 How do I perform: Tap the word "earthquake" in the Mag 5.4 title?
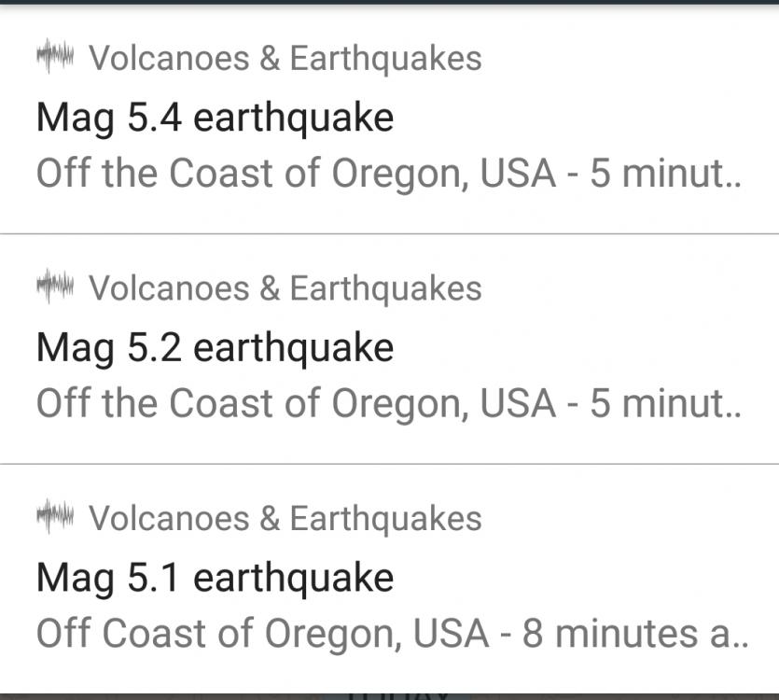pyautogui.click(x=293, y=119)
